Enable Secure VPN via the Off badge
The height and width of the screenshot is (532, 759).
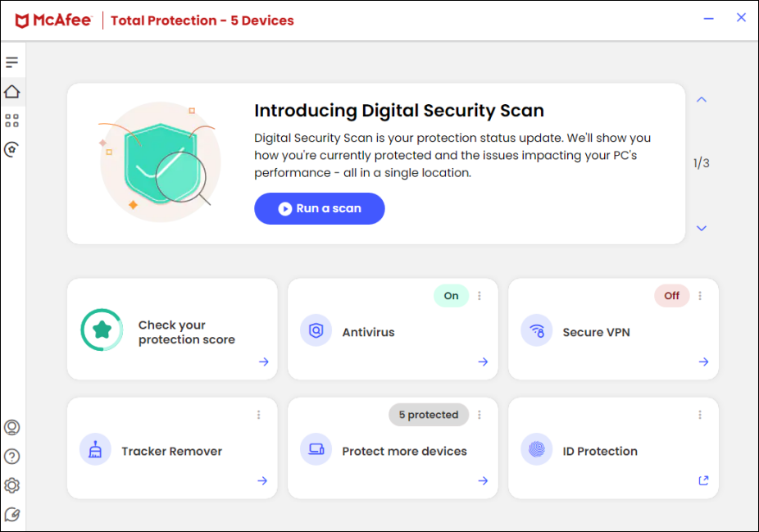[671, 295]
